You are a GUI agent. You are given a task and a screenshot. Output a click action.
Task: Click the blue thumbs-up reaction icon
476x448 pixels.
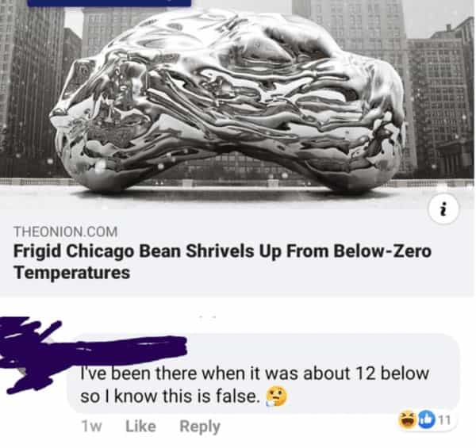click(x=426, y=419)
